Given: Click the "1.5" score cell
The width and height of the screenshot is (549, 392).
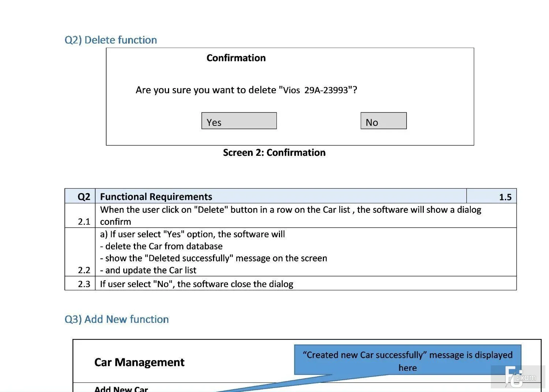Looking at the screenshot, I should point(492,196).
